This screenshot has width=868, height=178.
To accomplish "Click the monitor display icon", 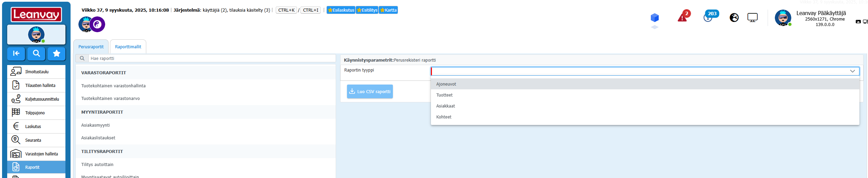I will 752,17.
